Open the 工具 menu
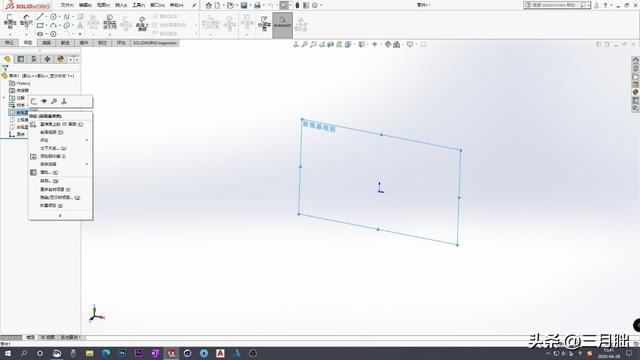The image size is (640, 360). (x=139, y=5)
